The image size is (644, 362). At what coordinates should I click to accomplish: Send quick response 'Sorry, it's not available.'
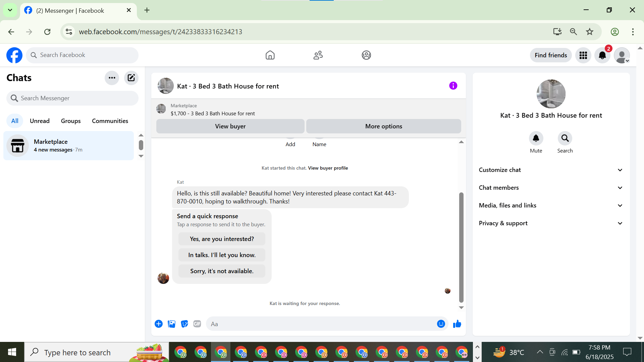tap(222, 271)
